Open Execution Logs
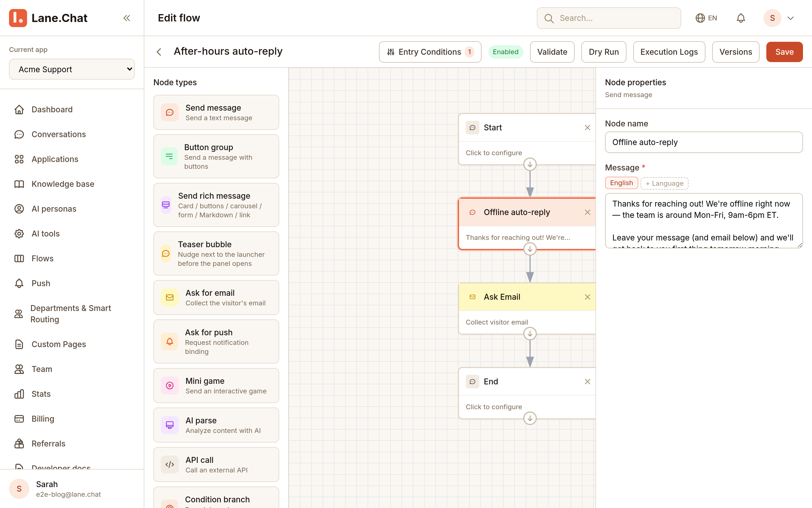This screenshot has width=812, height=508. 669,52
